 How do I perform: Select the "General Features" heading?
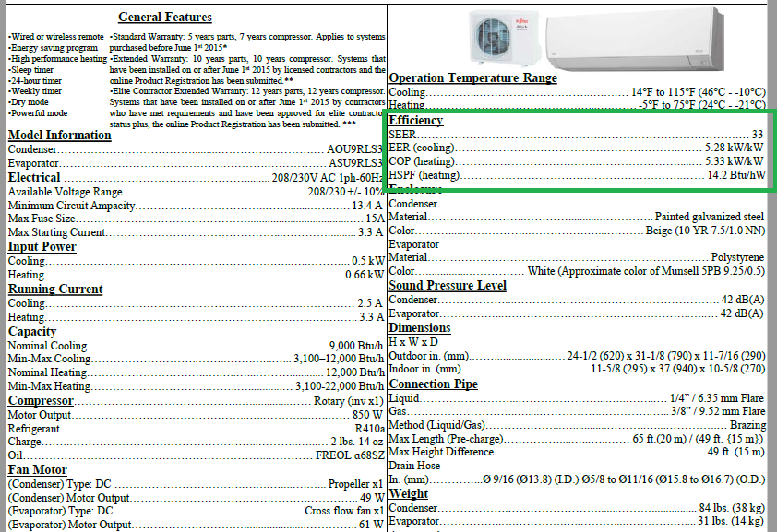point(165,17)
